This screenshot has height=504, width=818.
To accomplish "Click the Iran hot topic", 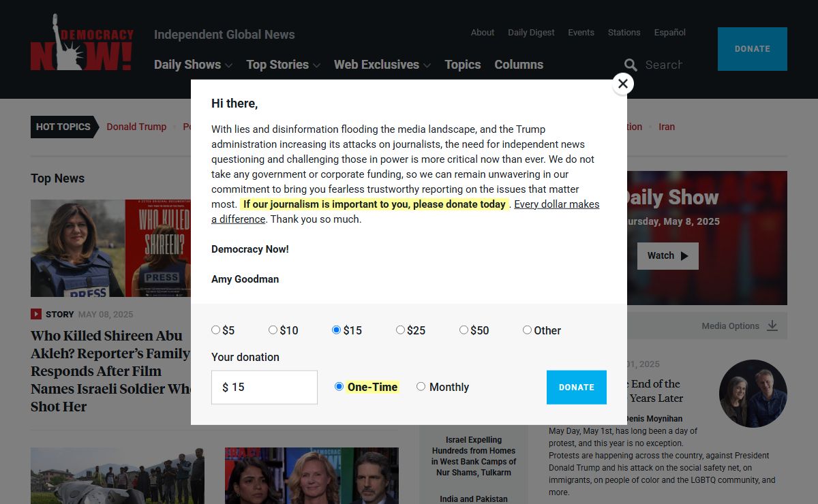I will (667, 127).
